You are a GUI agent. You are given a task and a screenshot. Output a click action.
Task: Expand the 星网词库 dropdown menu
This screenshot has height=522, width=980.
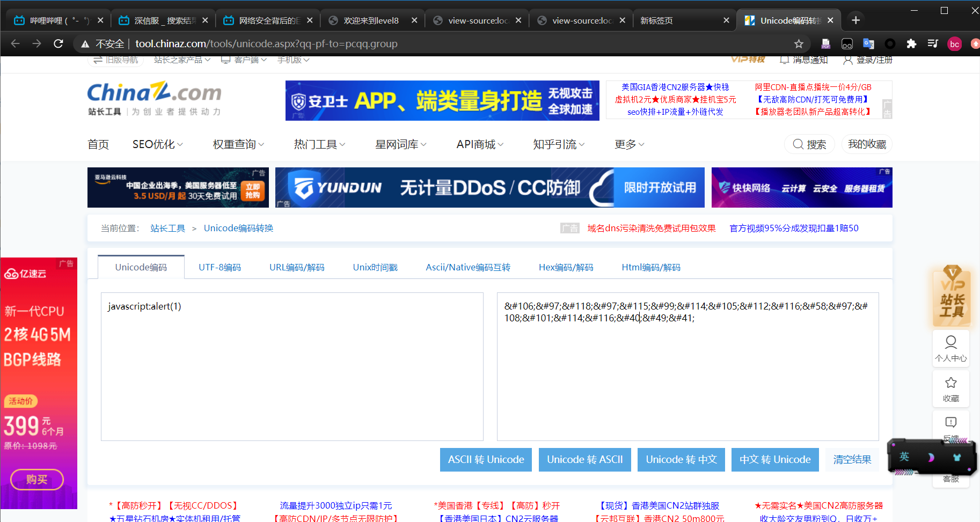coord(401,144)
